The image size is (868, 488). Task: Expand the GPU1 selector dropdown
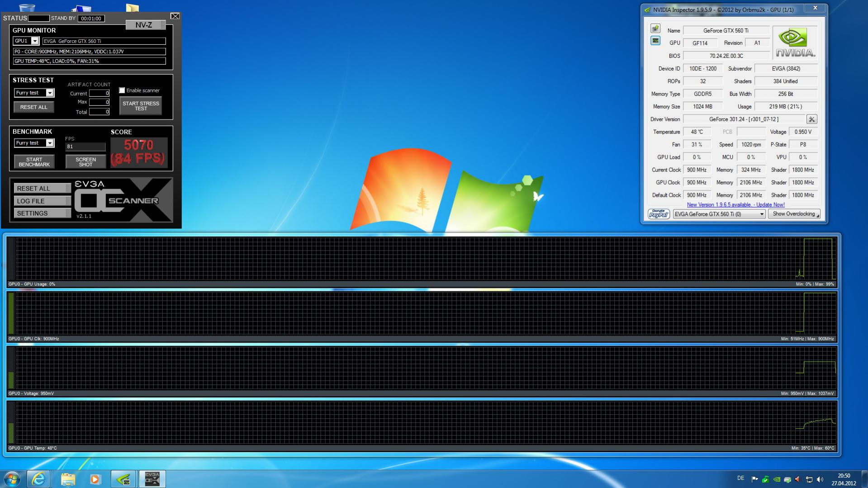click(34, 41)
